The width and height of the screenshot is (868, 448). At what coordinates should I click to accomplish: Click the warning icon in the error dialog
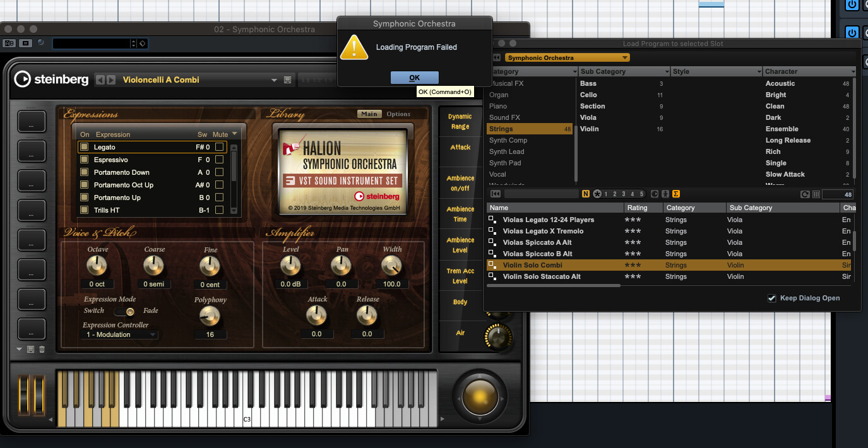[354, 48]
